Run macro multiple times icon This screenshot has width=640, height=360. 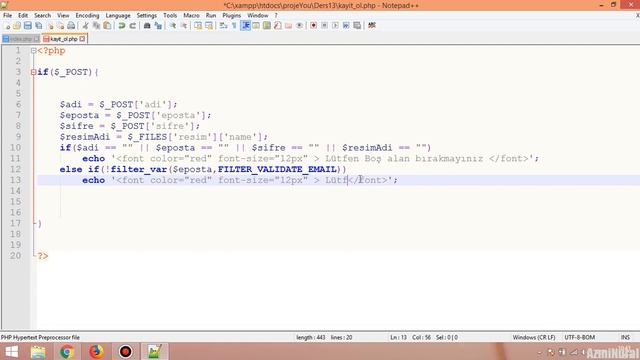coord(346,26)
